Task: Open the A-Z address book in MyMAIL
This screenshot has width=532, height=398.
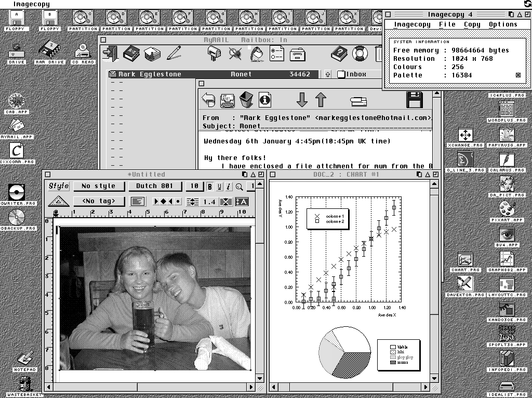Action: point(131,54)
